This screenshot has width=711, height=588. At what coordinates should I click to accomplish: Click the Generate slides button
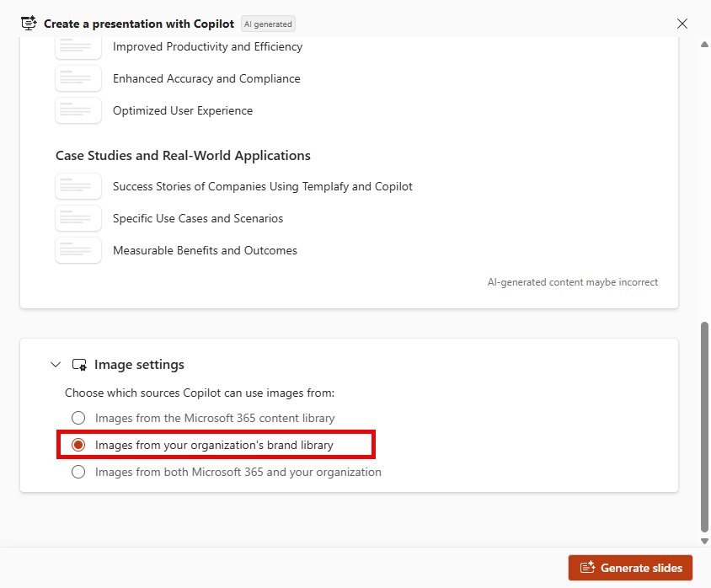[x=630, y=568]
